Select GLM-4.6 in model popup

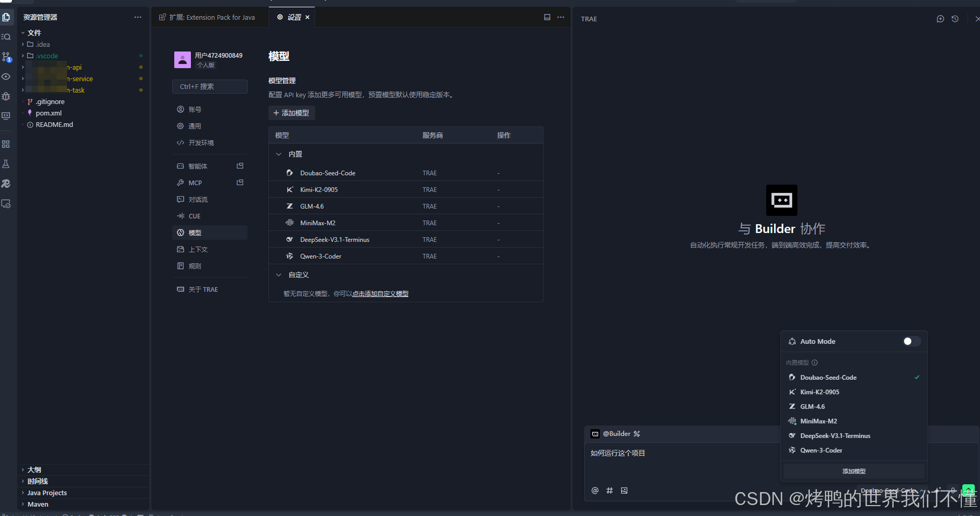(854, 406)
